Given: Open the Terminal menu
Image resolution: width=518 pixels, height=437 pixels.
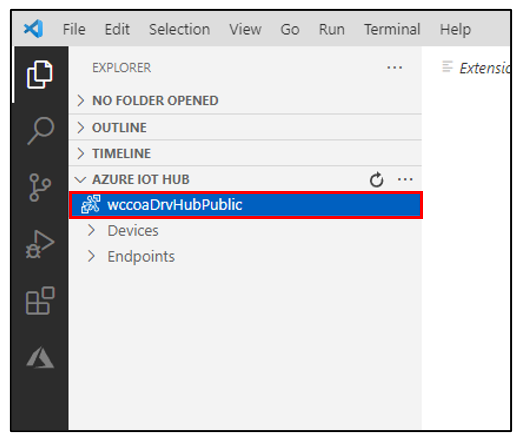Looking at the screenshot, I should [x=392, y=29].
